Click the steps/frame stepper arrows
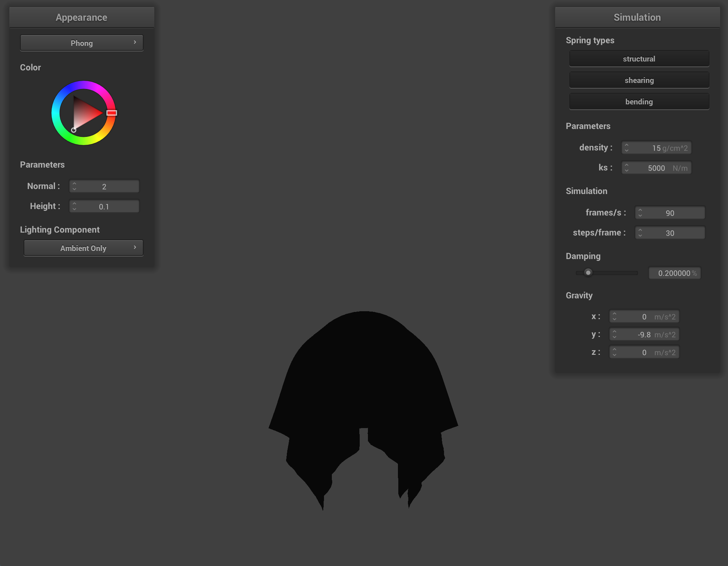 (640, 233)
